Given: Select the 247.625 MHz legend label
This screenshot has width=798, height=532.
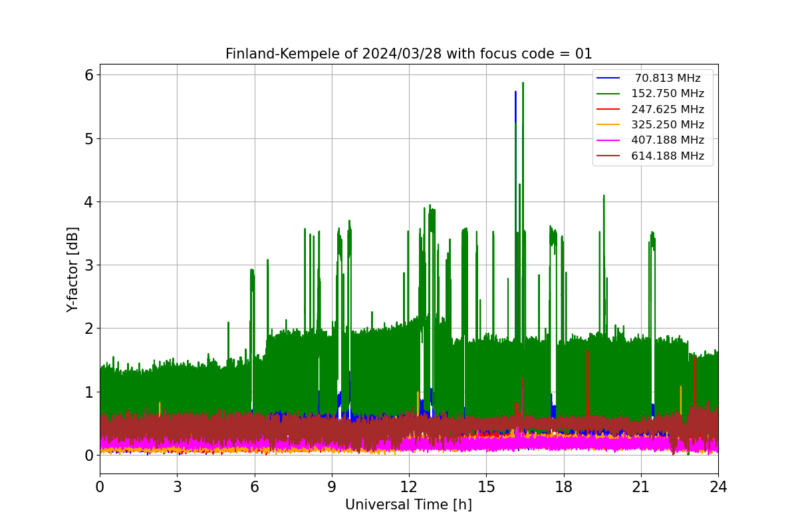Looking at the screenshot, I should click(668, 109).
